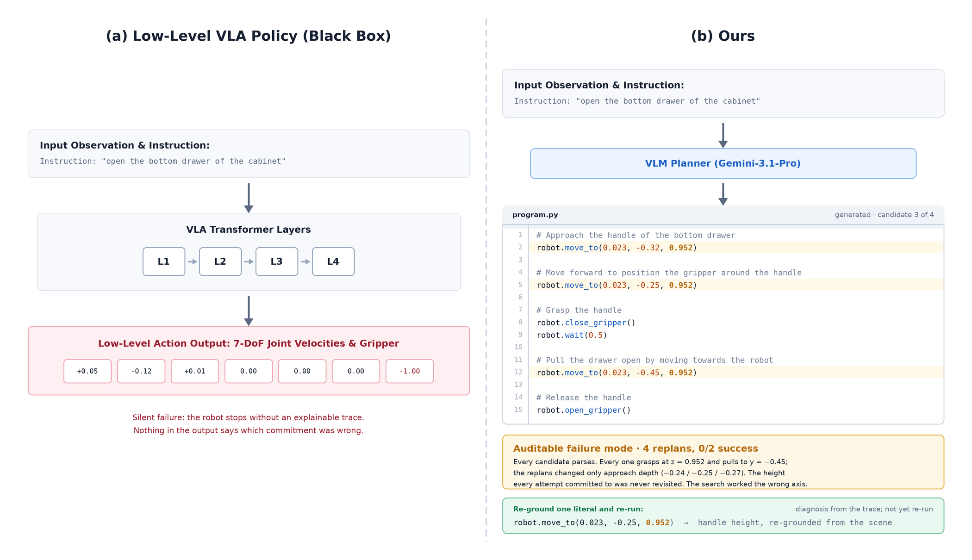Click the program.py file name
Image resolution: width=972 pixels, height=560 pixels.
[x=535, y=215]
